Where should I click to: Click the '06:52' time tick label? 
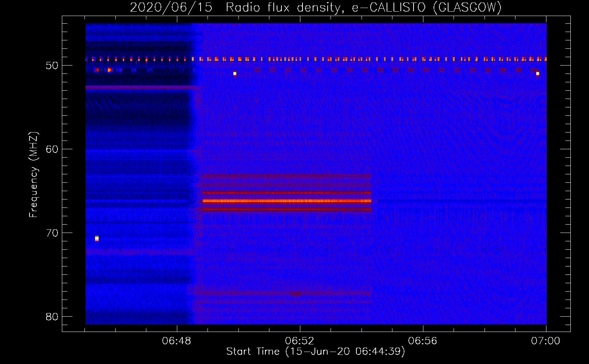(x=300, y=341)
